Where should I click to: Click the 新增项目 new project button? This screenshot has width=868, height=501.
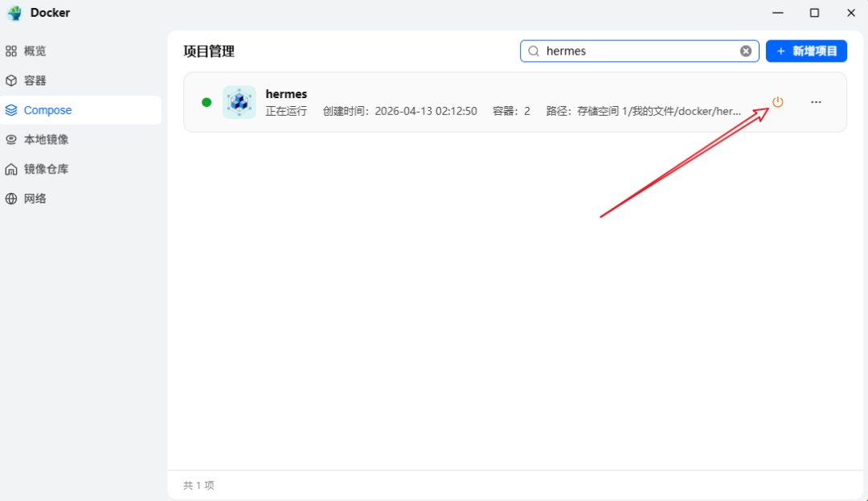806,51
